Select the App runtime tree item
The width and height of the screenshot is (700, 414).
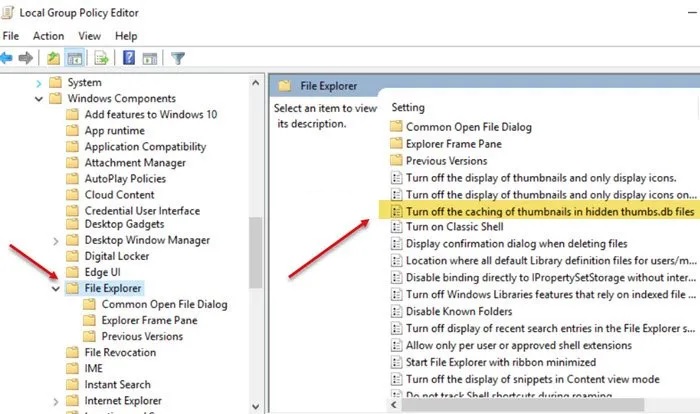pos(115,130)
